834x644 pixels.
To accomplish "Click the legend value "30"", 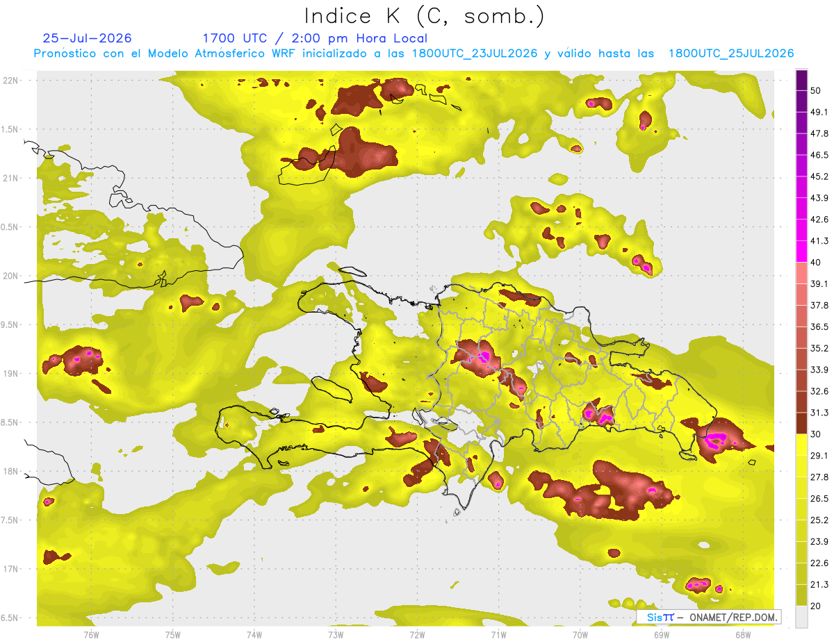I will pyautogui.click(x=816, y=434).
